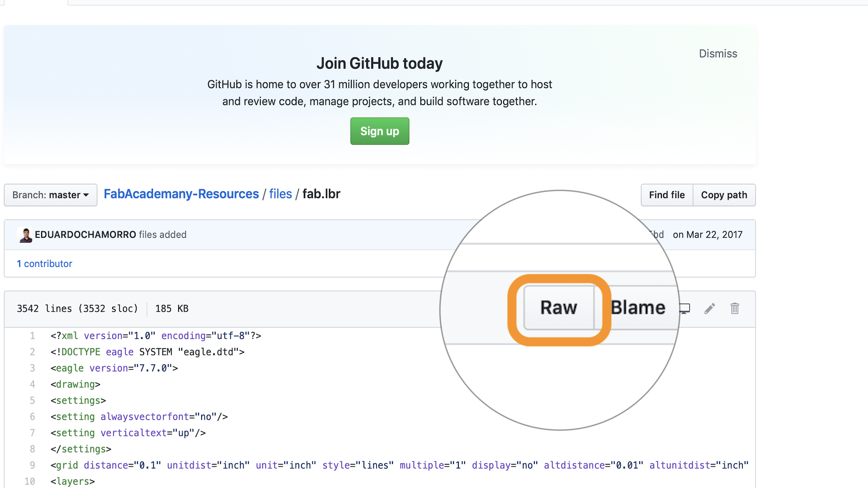Open the commit hash ending in bd

[x=658, y=235]
